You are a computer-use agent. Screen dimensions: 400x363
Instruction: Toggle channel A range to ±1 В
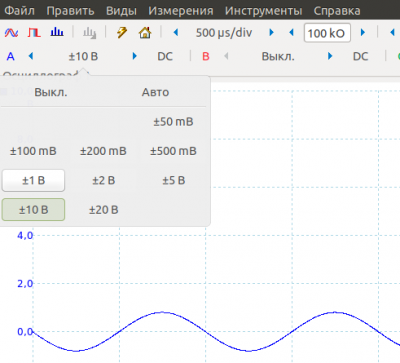(x=33, y=180)
